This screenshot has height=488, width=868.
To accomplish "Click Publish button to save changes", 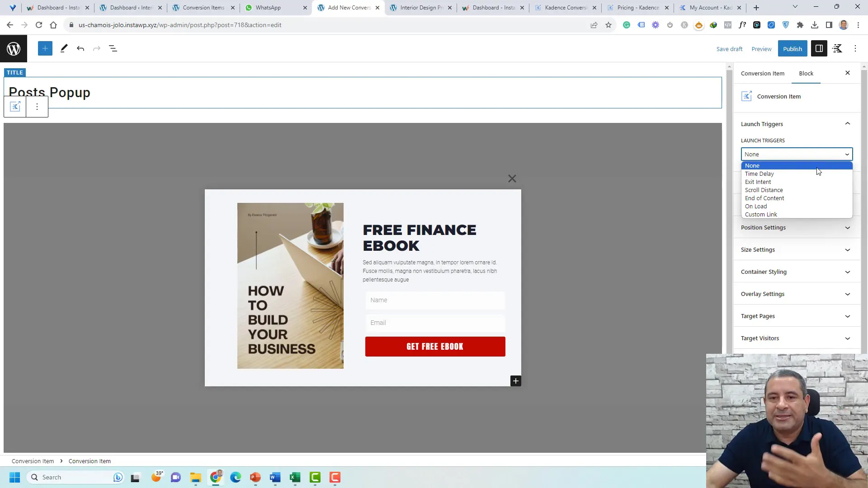I will [793, 48].
